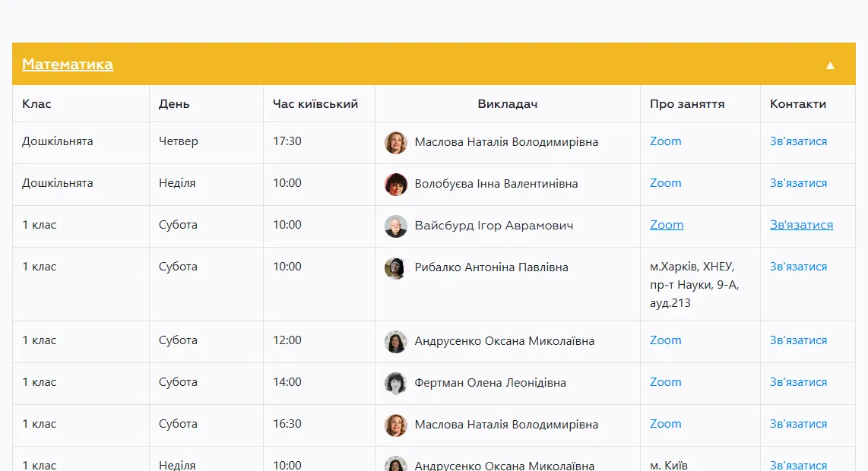Click Андрусенко Оксана's avatar in the 12:00 row
The width and height of the screenshot is (868, 471).
coord(396,342)
